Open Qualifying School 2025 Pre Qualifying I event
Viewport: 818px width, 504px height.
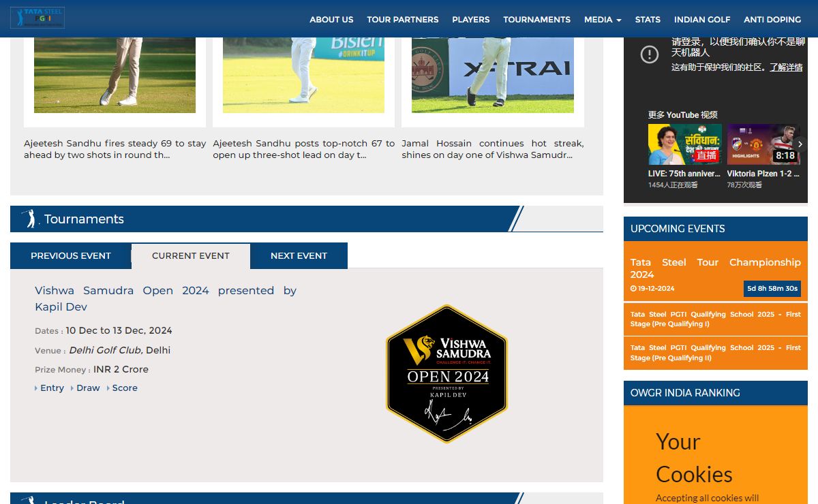tap(716, 319)
